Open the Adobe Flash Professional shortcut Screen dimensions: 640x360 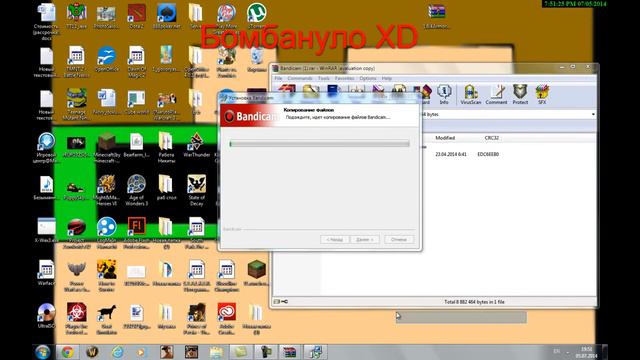tap(136, 233)
